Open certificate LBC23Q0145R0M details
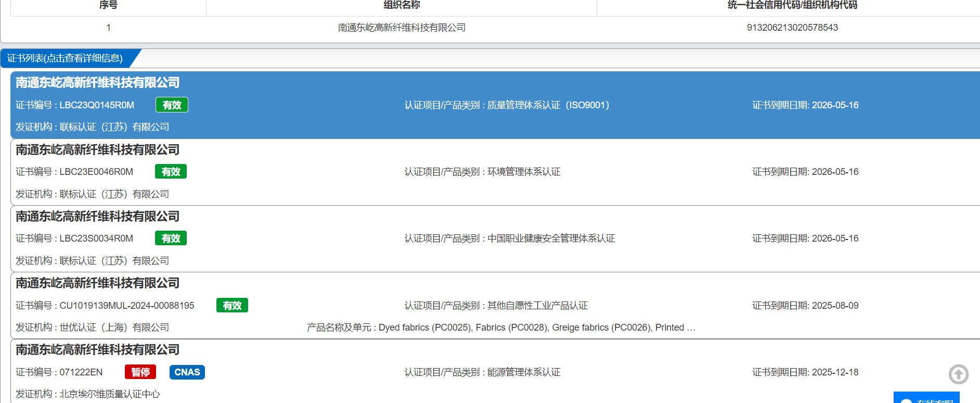 tap(495, 105)
